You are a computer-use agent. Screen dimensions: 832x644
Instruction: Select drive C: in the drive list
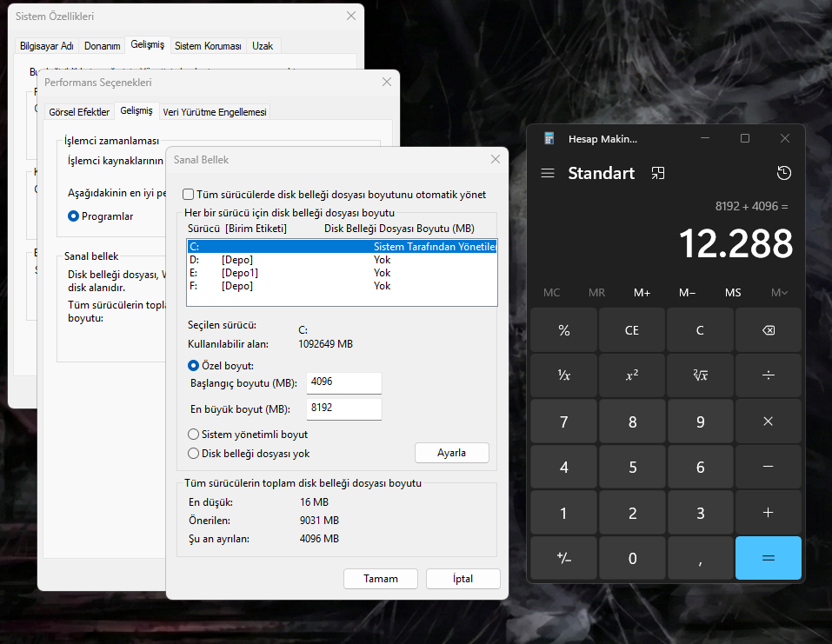[342, 246]
